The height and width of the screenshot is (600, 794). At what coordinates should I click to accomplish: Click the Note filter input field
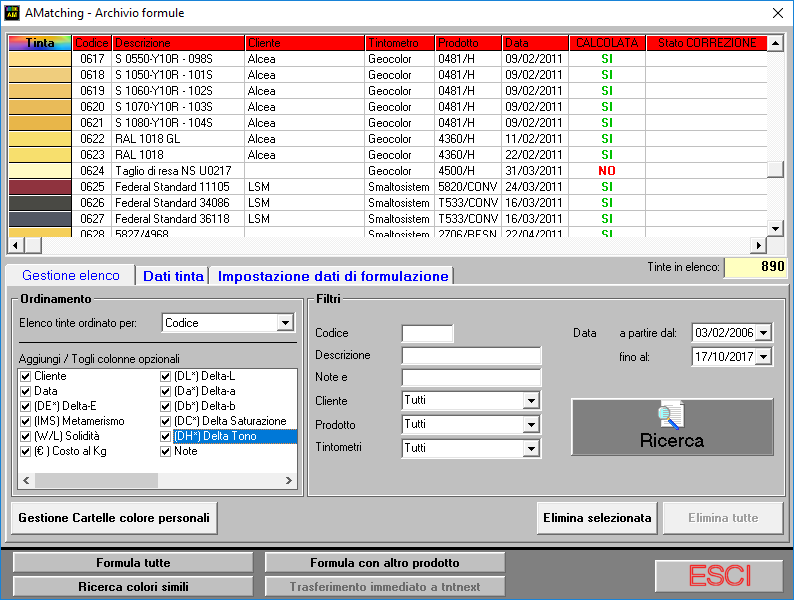click(x=471, y=377)
